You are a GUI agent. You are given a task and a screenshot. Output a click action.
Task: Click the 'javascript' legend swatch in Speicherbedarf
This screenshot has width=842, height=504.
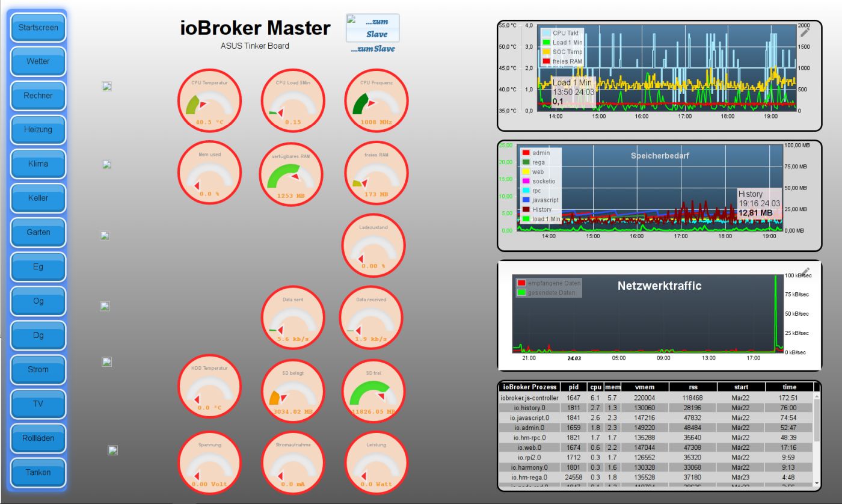526,200
